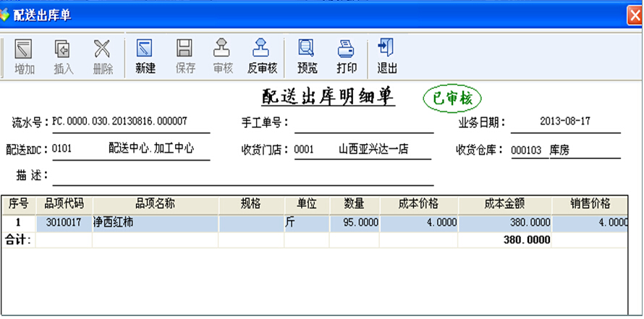
Task: Click the 业务日期 field showing 2013-08-17
Action: [565, 122]
